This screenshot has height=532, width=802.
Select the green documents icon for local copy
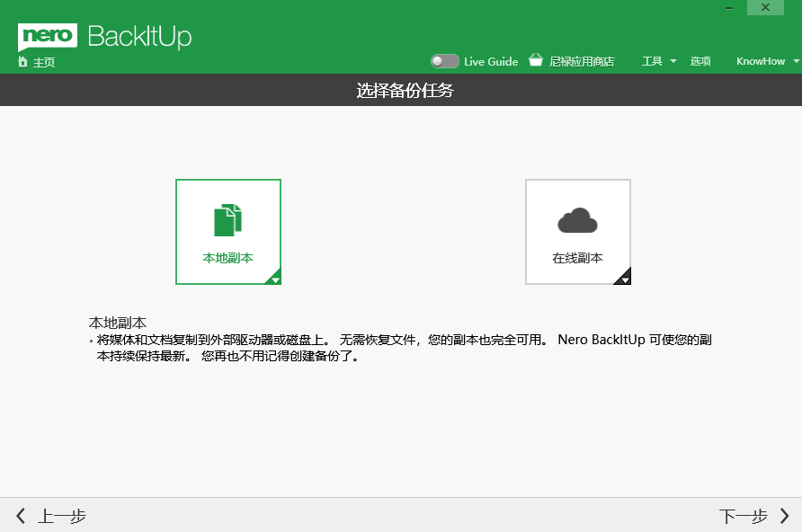227,220
